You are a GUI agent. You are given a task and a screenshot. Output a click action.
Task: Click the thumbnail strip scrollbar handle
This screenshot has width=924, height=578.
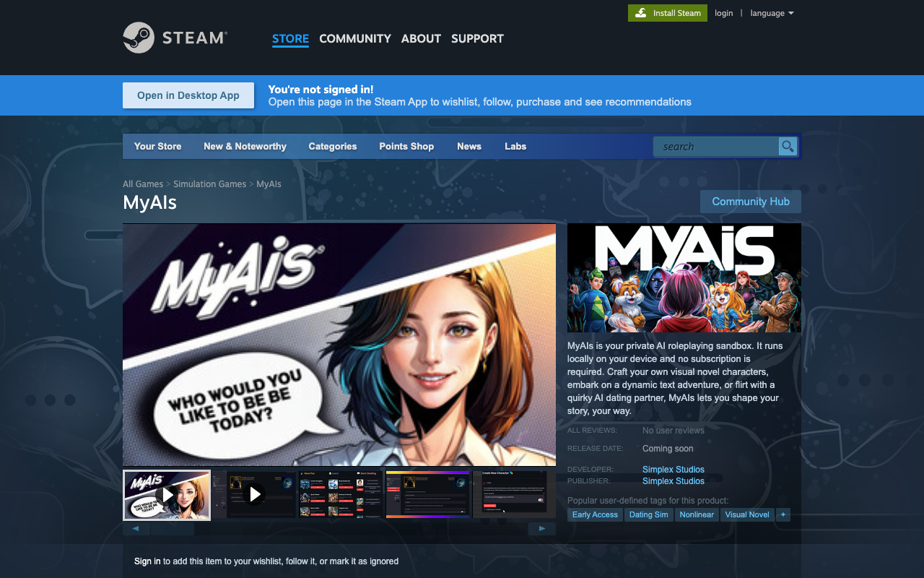173,529
